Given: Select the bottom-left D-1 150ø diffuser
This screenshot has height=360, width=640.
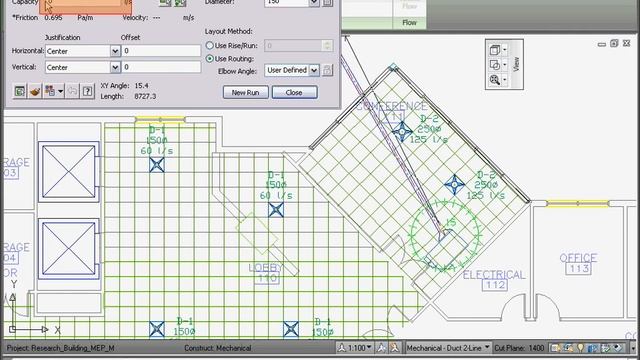Looking at the screenshot, I should (157, 329).
